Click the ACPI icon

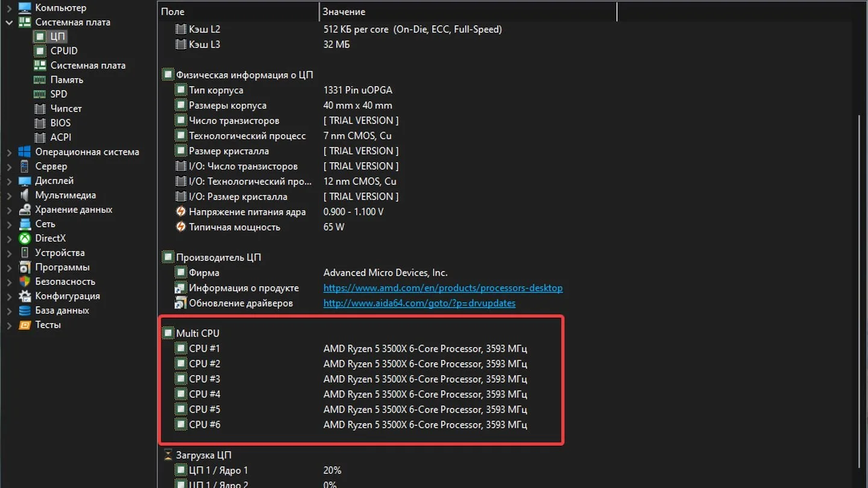point(39,137)
